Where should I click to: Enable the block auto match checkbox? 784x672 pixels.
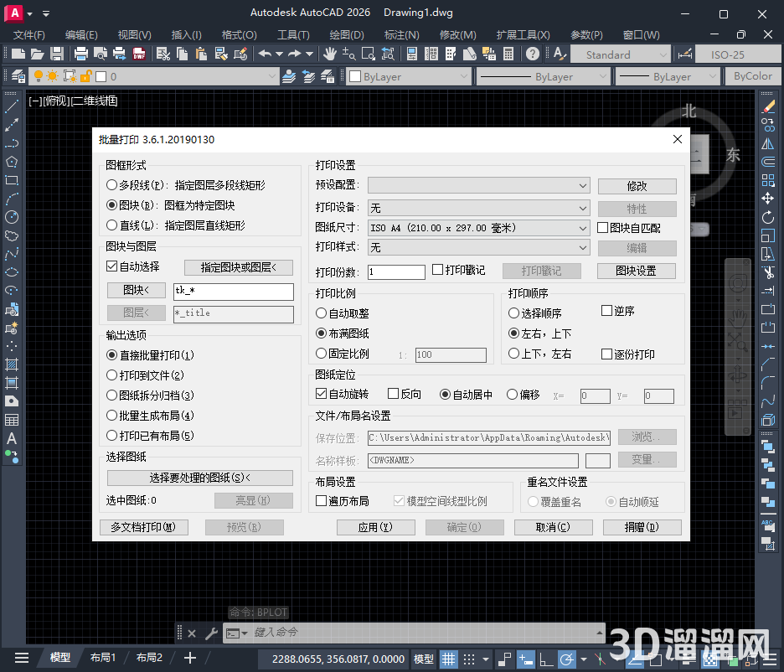[603, 228]
